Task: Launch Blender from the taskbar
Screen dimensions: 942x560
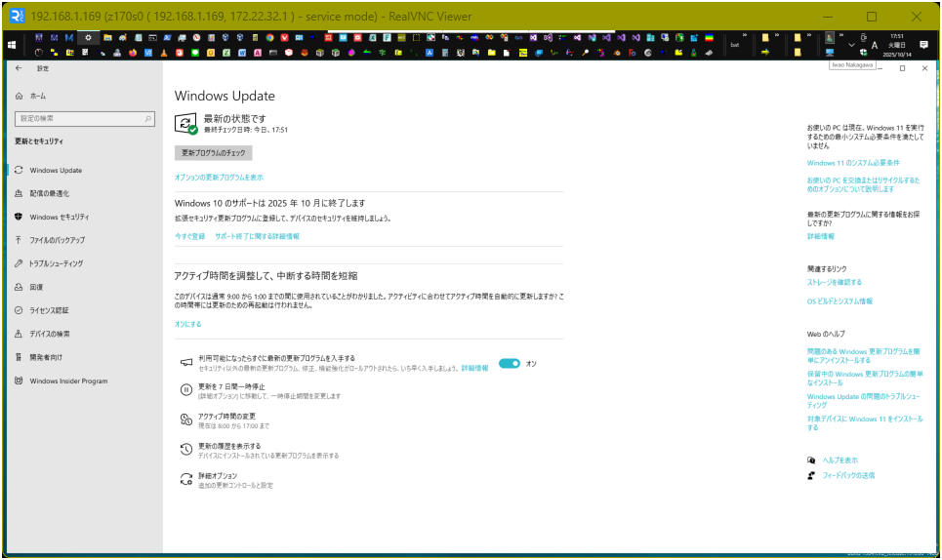Action: pyautogui.click(x=617, y=53)
